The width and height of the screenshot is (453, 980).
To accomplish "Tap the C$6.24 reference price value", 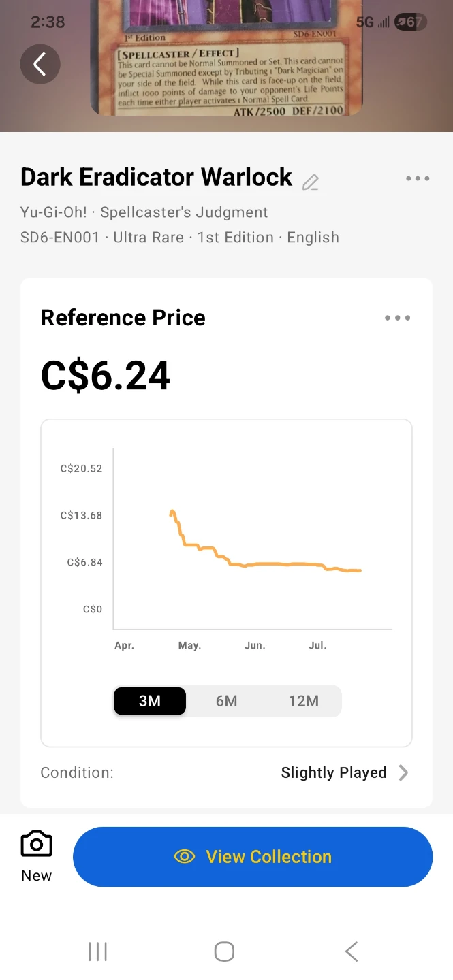I will click(106, 376).
